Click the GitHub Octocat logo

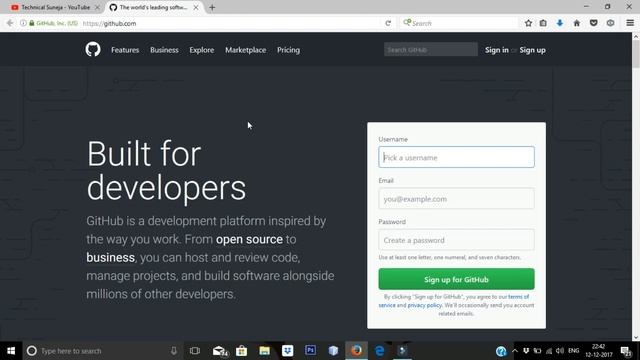93,49
